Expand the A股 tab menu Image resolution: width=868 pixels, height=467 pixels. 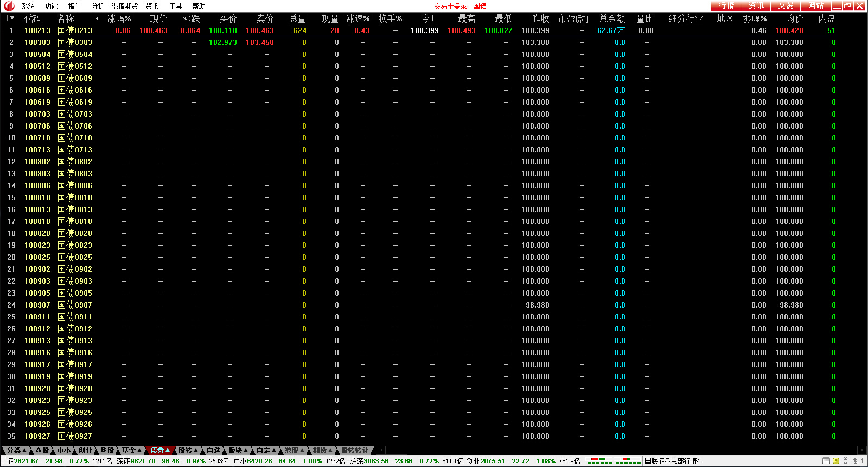tap(43, 450)
